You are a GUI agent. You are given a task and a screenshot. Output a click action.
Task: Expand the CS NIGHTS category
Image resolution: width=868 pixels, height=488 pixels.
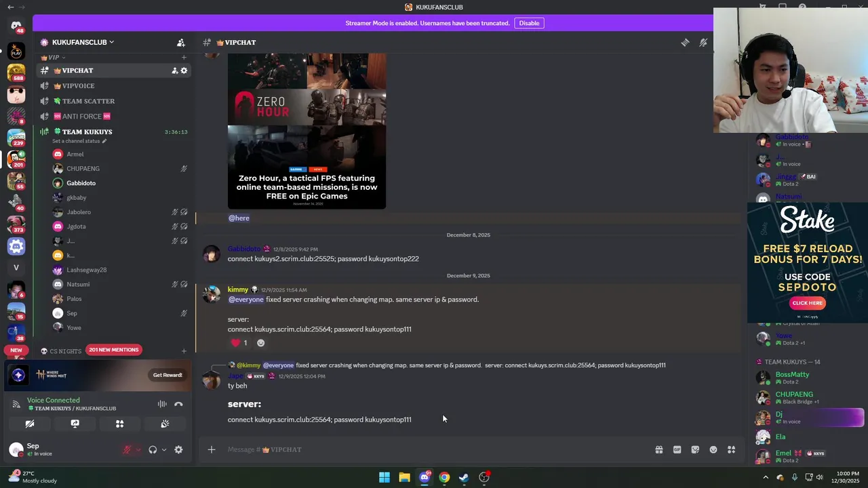coord(61,351)
